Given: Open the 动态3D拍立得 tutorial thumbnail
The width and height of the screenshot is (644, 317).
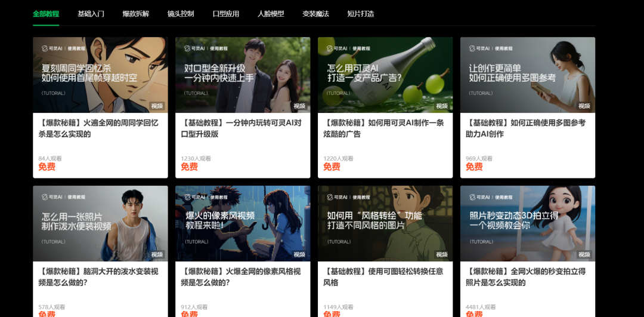Looking at the screenshot, I should tap(528, 223).
